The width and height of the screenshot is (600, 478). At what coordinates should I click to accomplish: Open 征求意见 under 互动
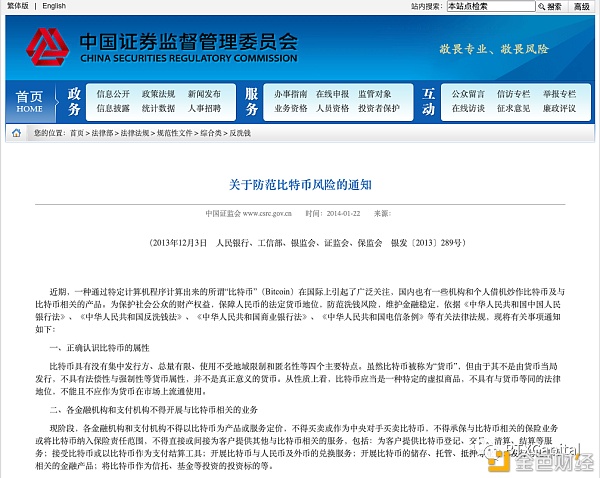tap(514, 108)
